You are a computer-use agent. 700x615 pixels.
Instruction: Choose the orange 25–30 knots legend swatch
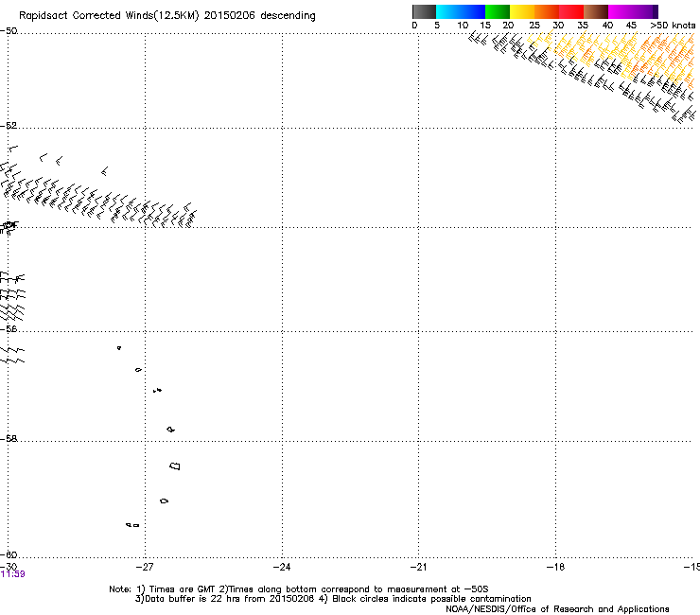(547, 11)
